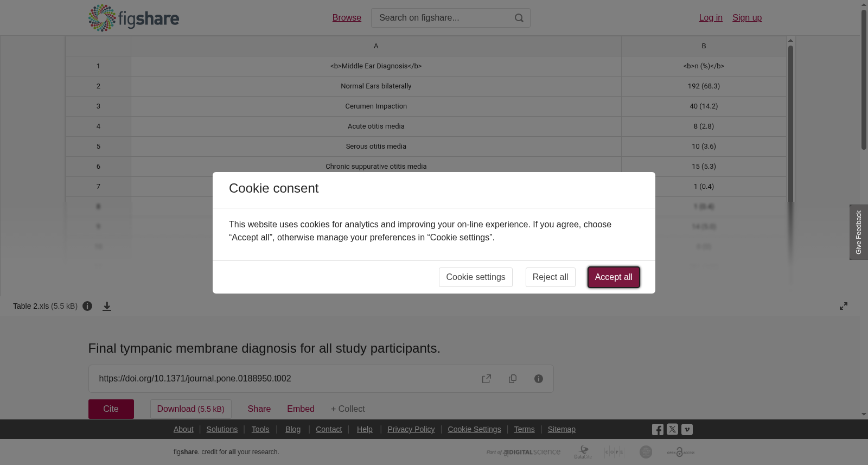
Task: Open figshare Vimeo icon
Action: coord(687,429)
